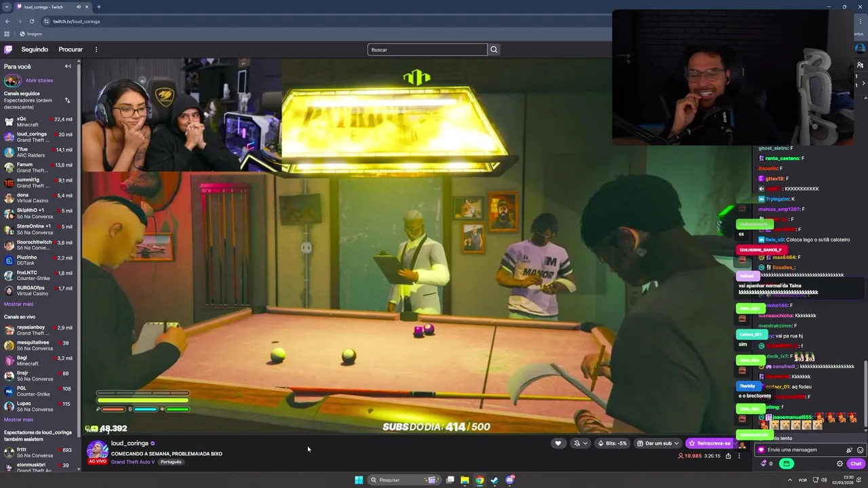Viewport: 868px width, 488px height.
Task: Open the bookmarks apps grid icon
Action: (7, 34)
